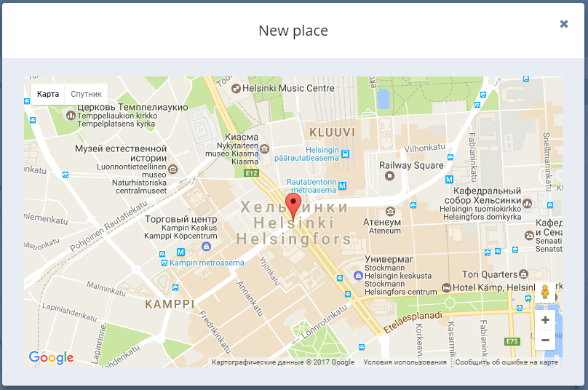This screenshot has width=588, height=390.
Task: Open Сообщить об ошибке на карте link
Action: 506,362
